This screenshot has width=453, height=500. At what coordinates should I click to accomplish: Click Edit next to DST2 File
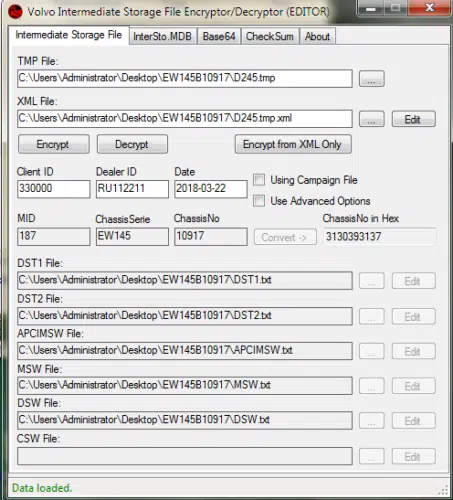coord(413,317)
